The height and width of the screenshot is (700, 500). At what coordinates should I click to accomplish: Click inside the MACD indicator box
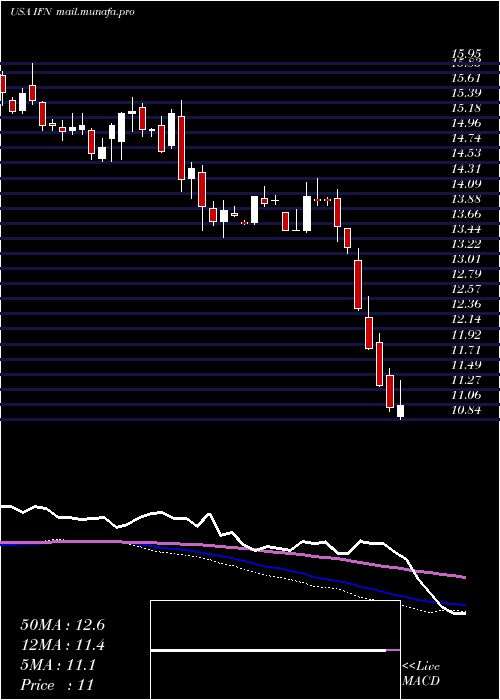coord(275,650)
